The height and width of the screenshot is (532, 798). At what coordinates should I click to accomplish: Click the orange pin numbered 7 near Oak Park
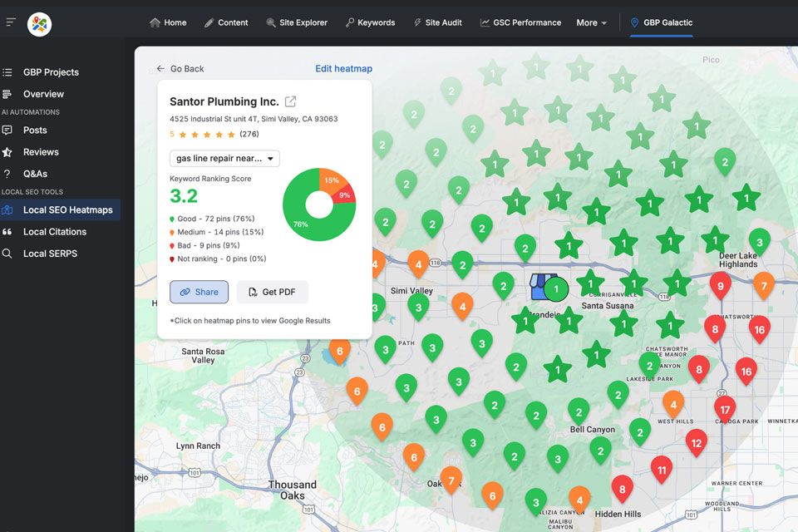[451, 480]
